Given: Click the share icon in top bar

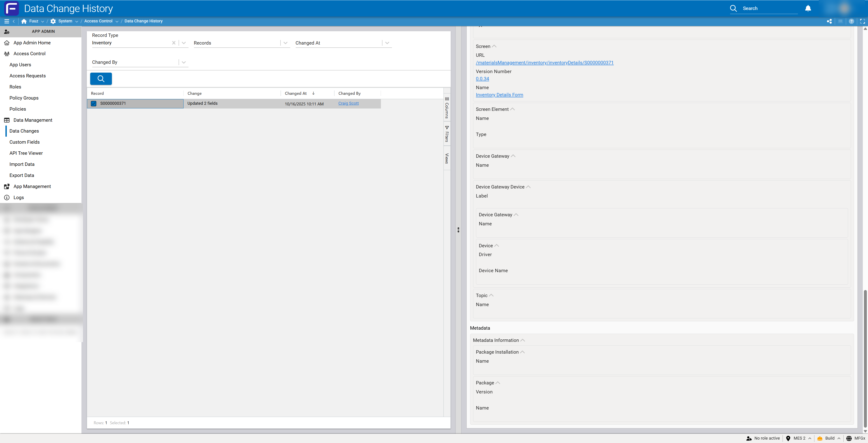Looking at the screenshot, I should [829, 21].
